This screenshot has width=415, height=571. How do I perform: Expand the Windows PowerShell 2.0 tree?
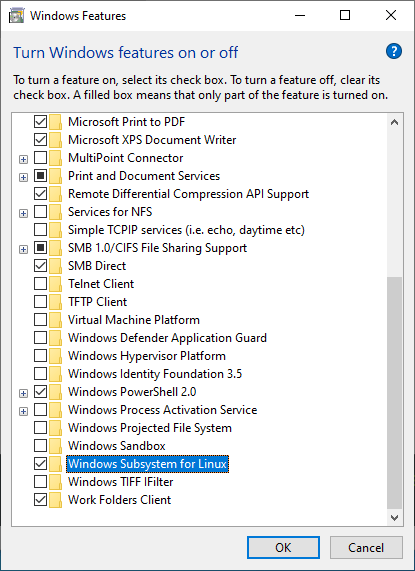click(23, 393)
